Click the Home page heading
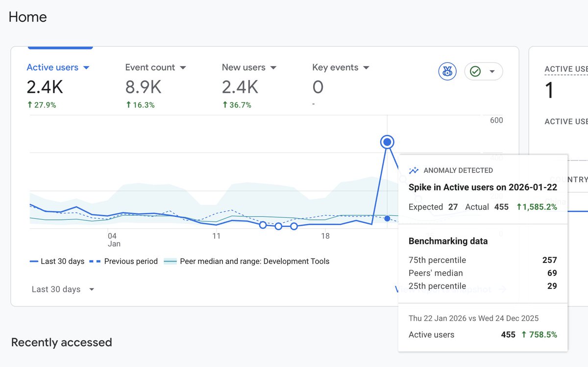Screen dimensions: 588x367 (x=28, y=17)
